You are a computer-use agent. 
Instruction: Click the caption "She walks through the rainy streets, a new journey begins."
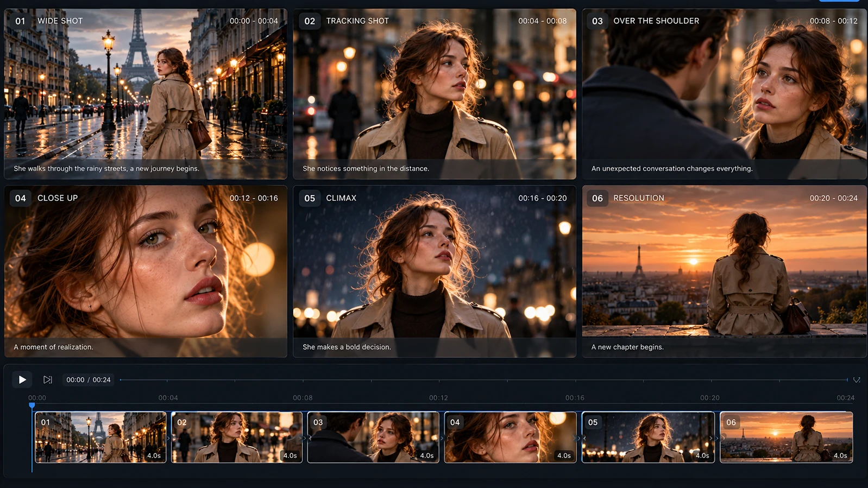click(x=106, y=169)
